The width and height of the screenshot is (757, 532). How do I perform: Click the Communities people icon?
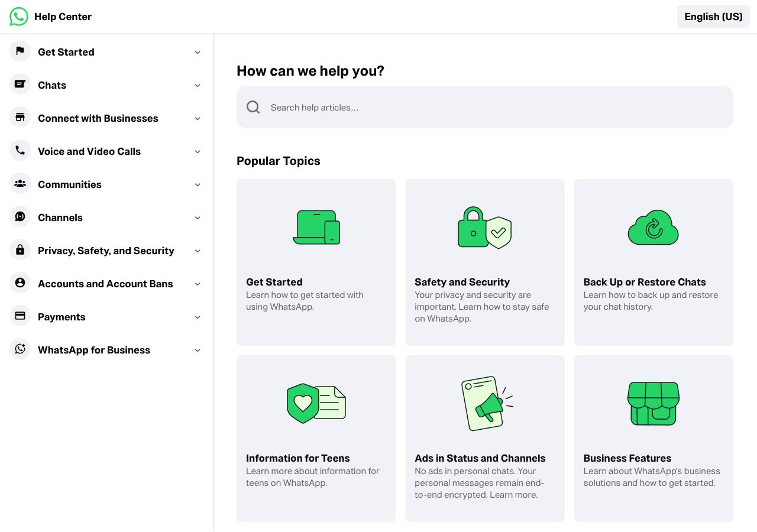coord(20,183)
